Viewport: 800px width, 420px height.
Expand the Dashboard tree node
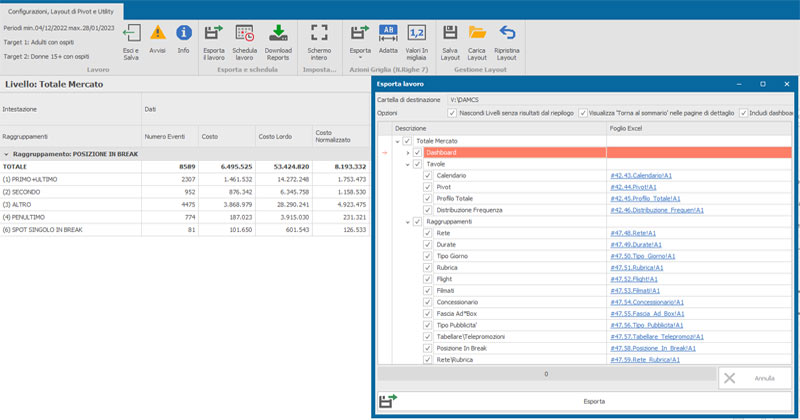point(407,152)
